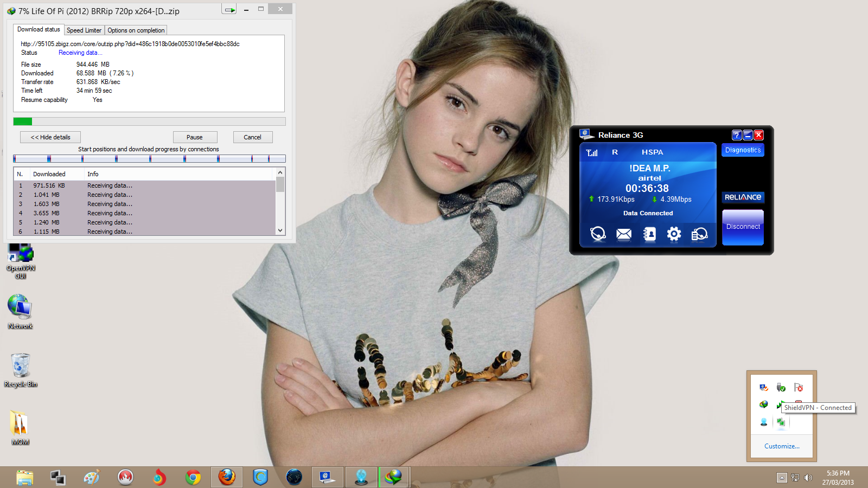The image size is (868, 488).
Task: Open the Network desktop icon
Action: (x=20, y=311)
